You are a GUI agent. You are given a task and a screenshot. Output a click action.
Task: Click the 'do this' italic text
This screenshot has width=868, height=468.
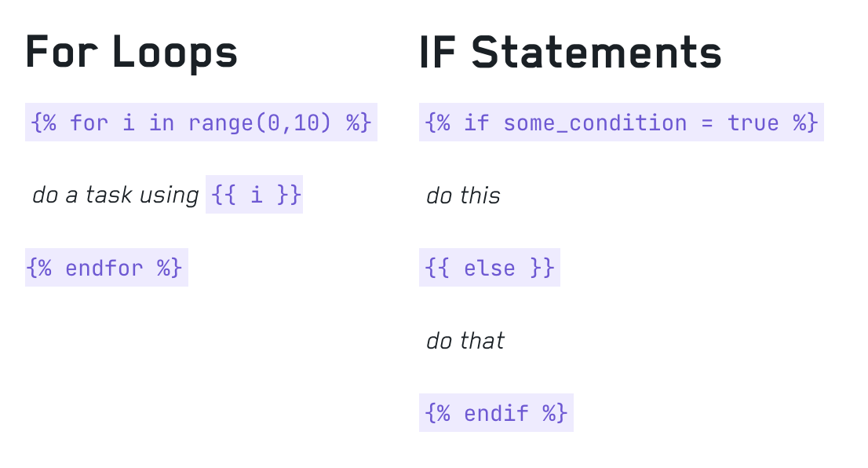[x=463, y=196]
